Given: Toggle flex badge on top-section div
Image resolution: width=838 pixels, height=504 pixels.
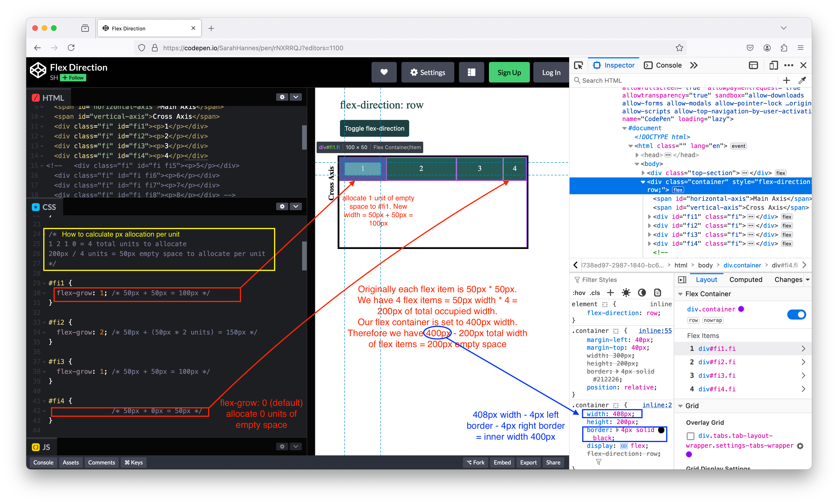Looking at the screenshot, I should pyautogui.click(x=781, y=173).
